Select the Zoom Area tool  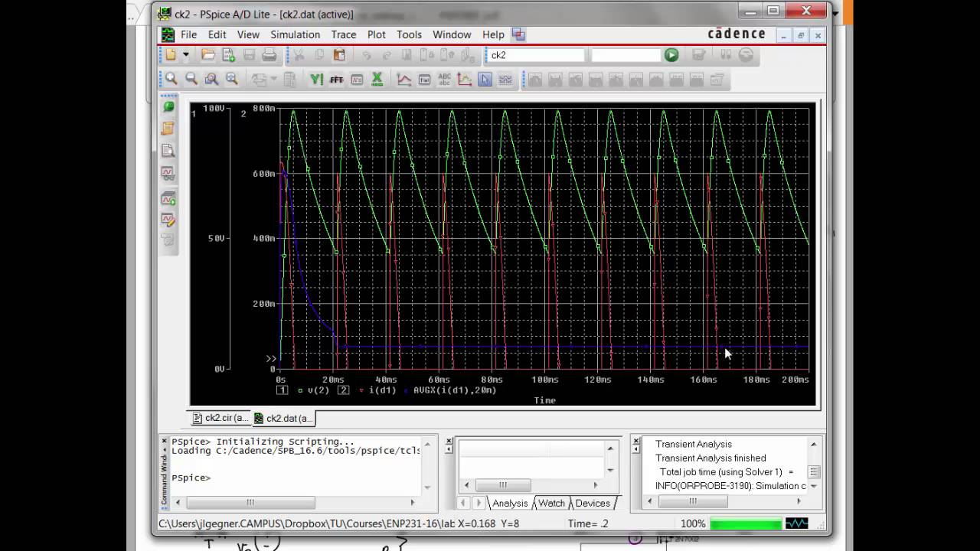tap(212, 79)
